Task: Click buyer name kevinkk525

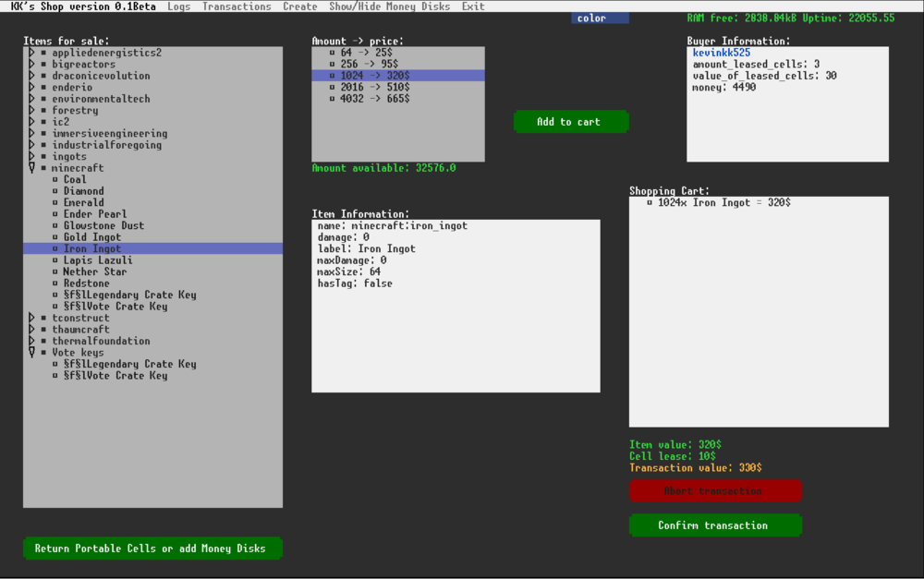Action: 721,54
